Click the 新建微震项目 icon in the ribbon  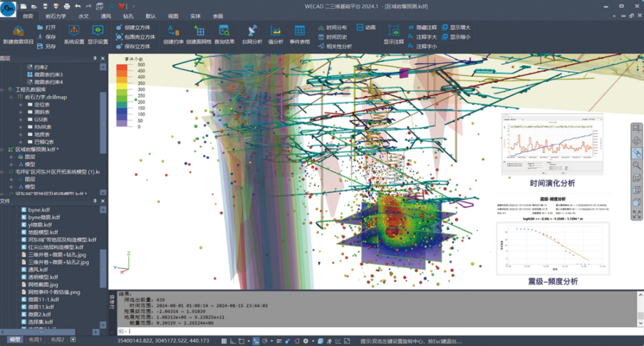pyautogui.click(x=18, y=33)
